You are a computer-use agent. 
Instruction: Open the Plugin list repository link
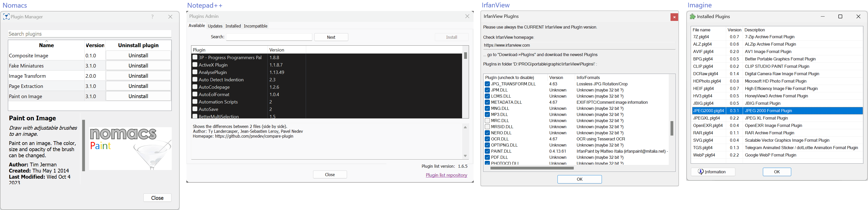tap(446, 175)
